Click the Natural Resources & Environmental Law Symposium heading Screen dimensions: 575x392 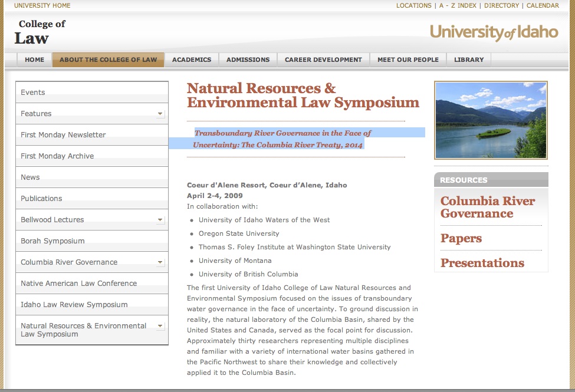click(303, 95)
